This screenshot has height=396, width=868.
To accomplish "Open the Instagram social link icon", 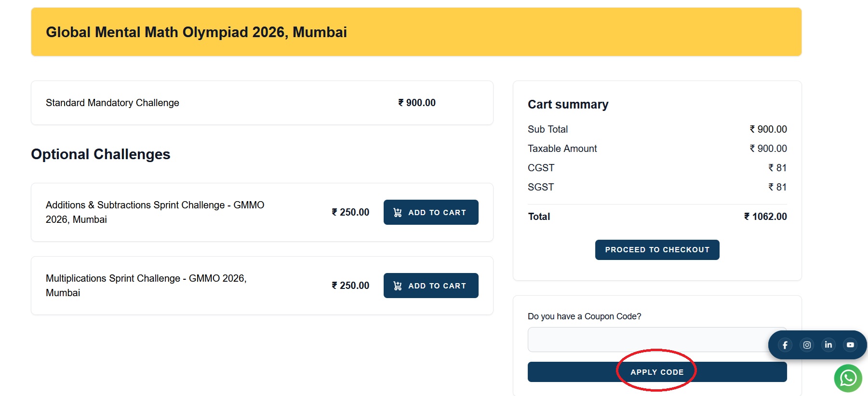I will click(807, 345).
